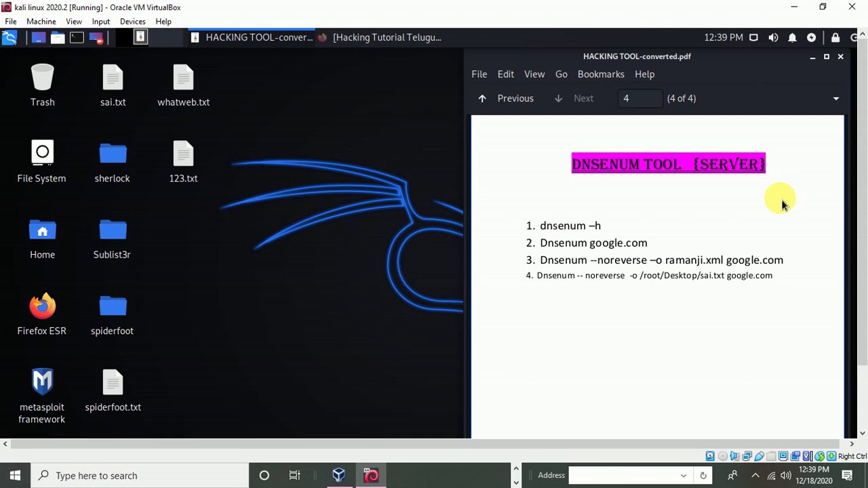Click the Address bar refresh button
Screen dimensions: 868x488
(x=703, y=476)
